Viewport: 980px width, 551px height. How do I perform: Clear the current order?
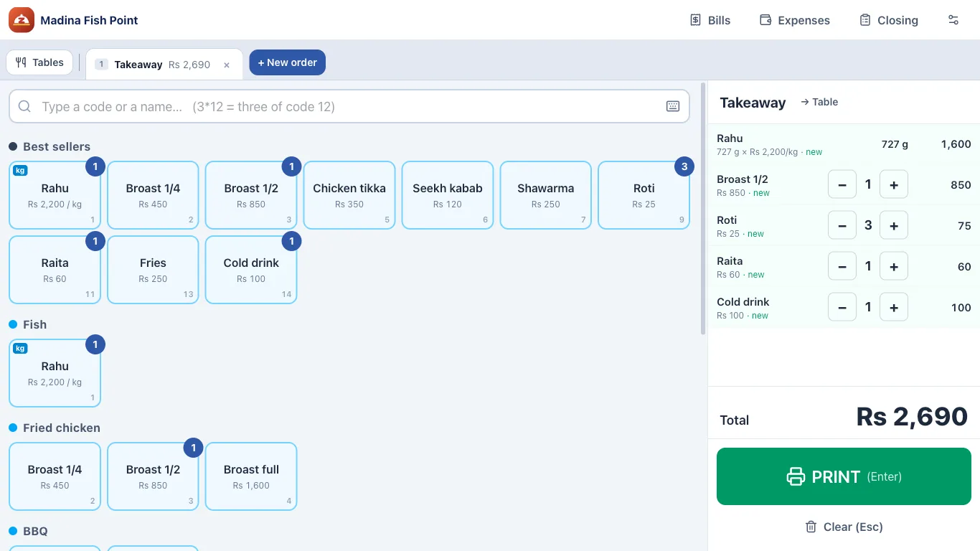coord(844,527)
